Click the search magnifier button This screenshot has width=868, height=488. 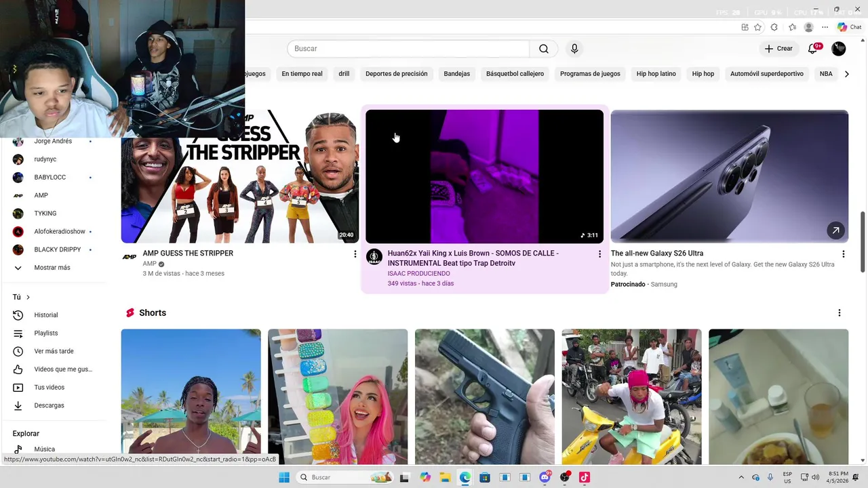[x=544, y=49]
